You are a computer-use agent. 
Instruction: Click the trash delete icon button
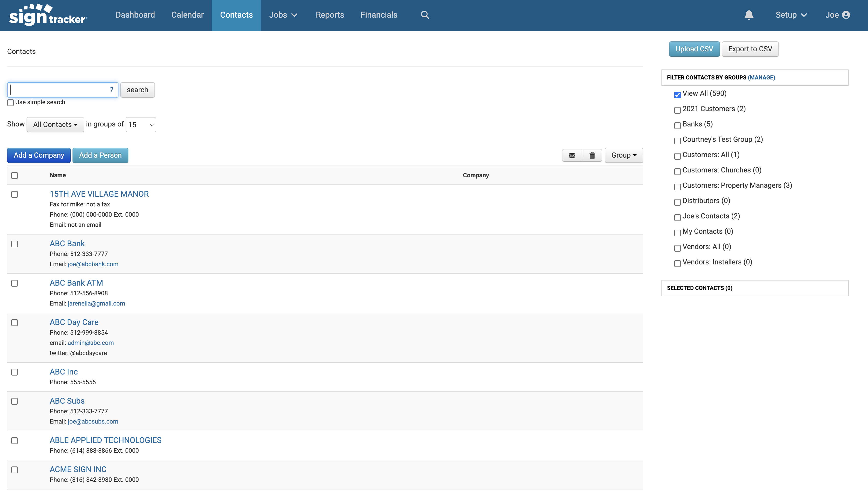point(592,156)
